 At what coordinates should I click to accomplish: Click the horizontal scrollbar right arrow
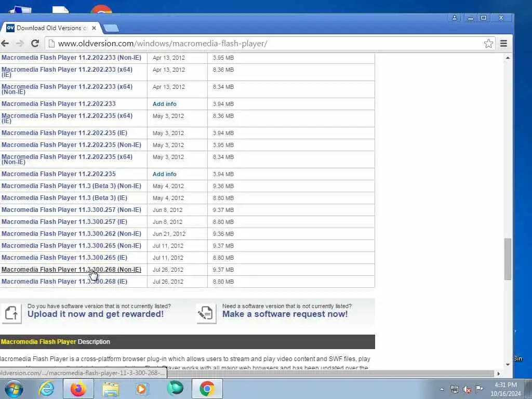coord(498,374)
